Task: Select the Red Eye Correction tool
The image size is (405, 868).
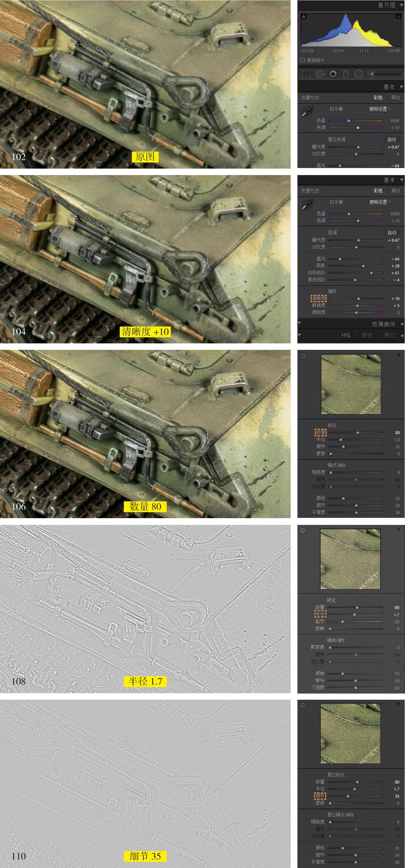Action: (x=333, y=74)
